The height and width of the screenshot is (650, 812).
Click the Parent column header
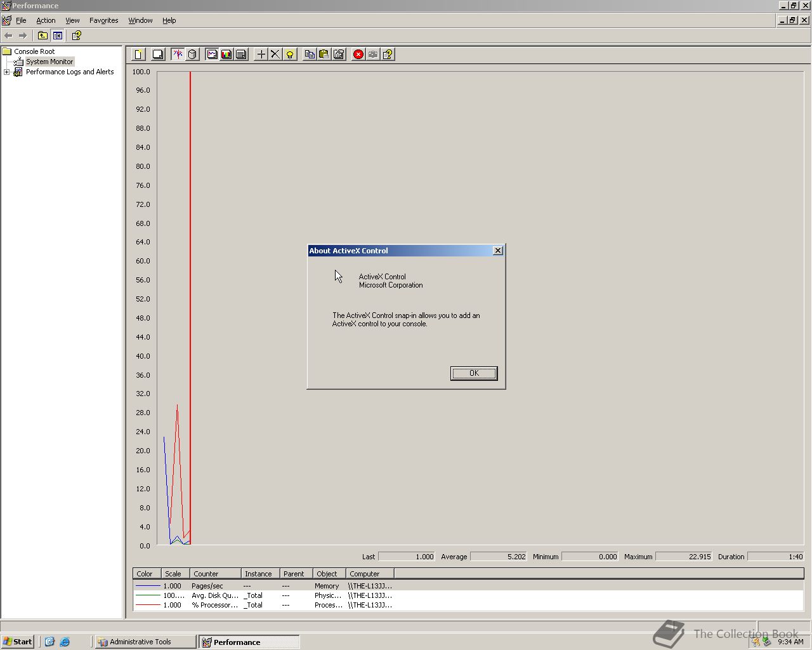296,573
